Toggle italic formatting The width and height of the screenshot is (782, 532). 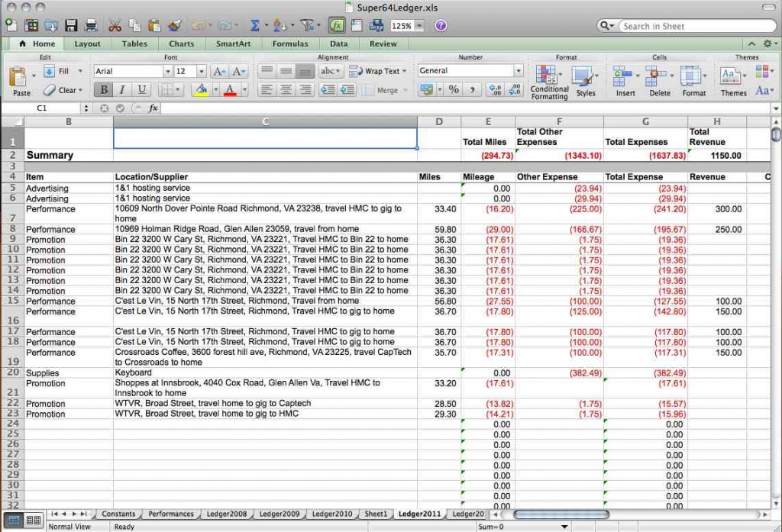121,89
